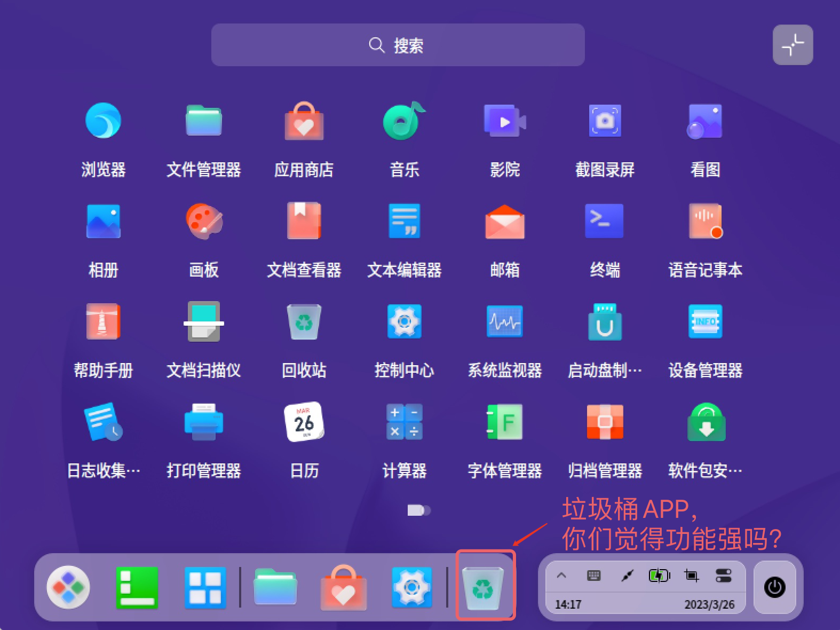Launch the 相册 album app
The width and height of the screenshot is (840, 630).
pyautogui.click(x=103, y=221)
